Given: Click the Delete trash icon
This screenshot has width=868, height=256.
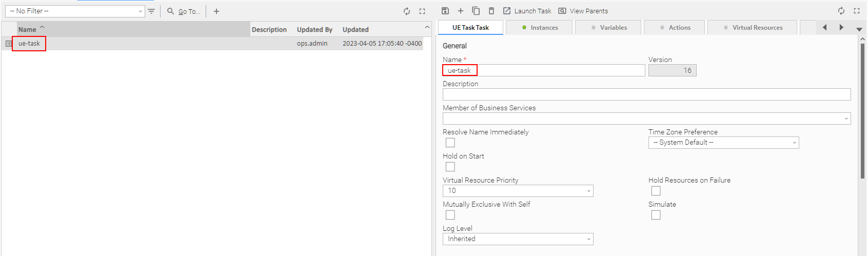Looking at the screenshot, I should 491,11.
